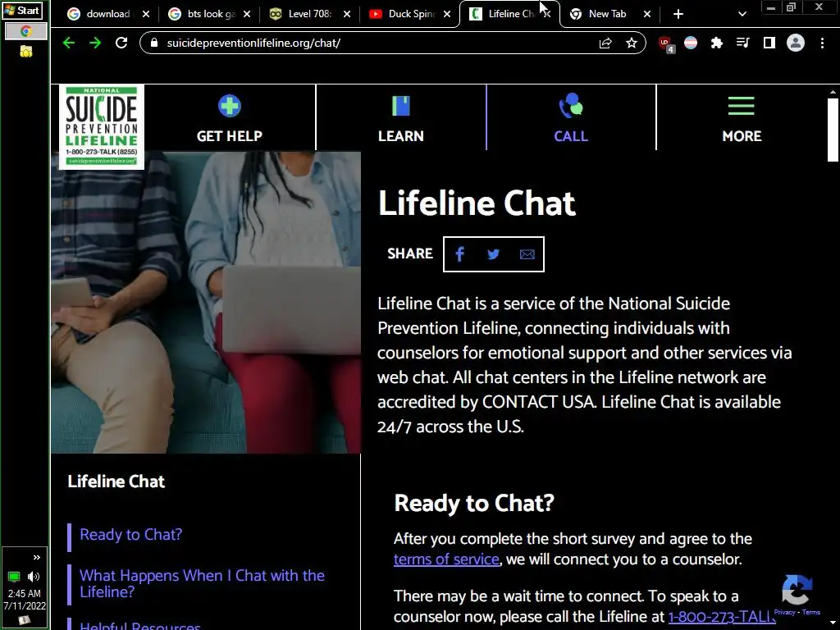Switch to the download tab
The image size is (840, 630).
(107, 14)
